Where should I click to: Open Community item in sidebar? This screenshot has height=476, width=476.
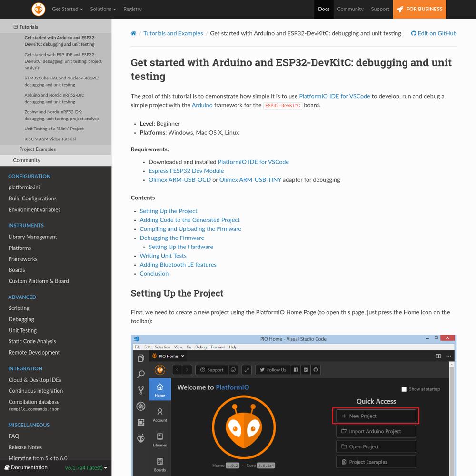tap(26, 160)
